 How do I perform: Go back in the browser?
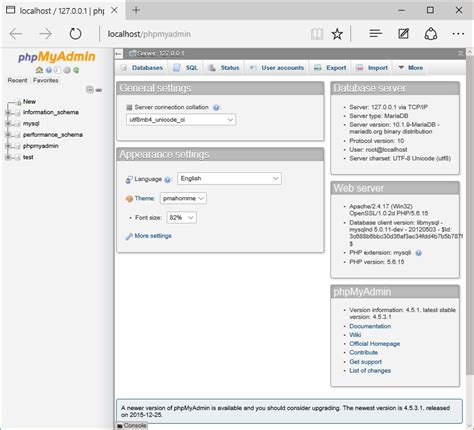coord(16,34)
